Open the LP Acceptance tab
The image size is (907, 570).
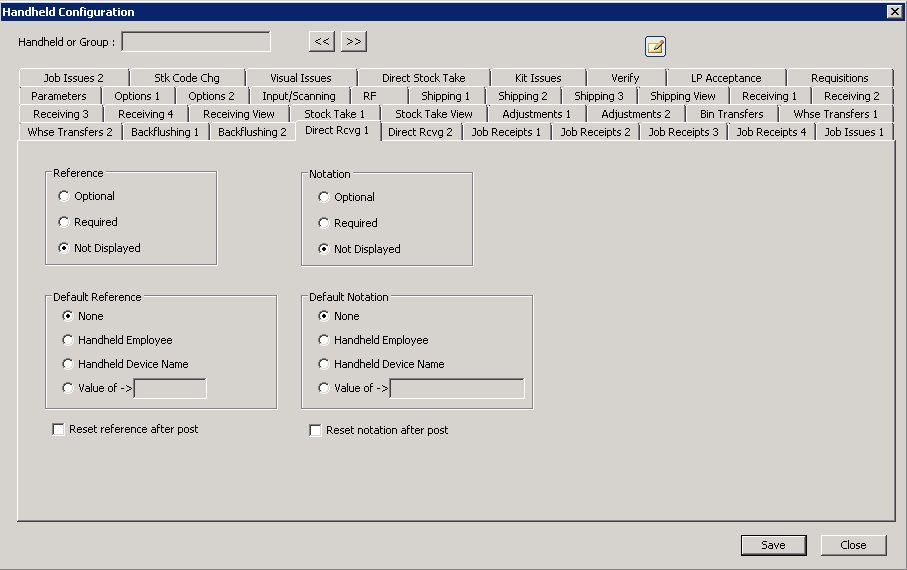[726, 78]
